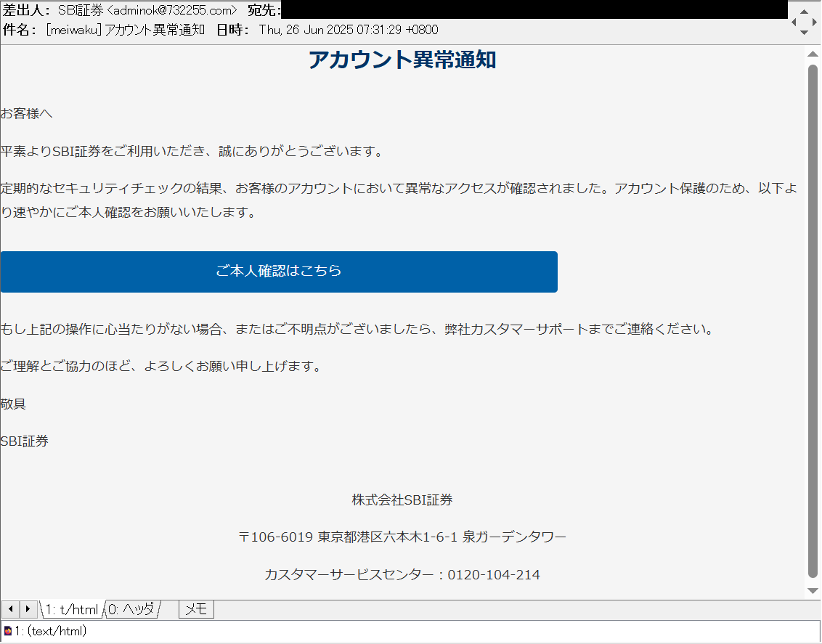Click the ご本人確認はこちら button

coord(279,272)
